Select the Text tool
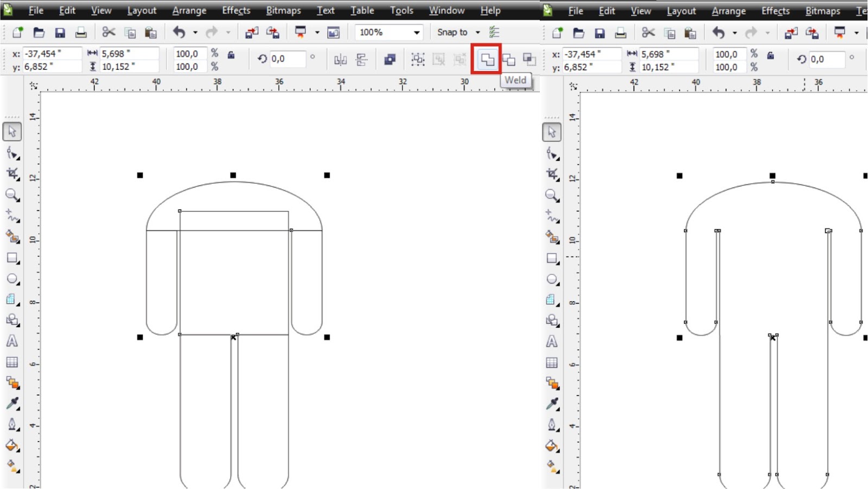 tap(12, 341)
